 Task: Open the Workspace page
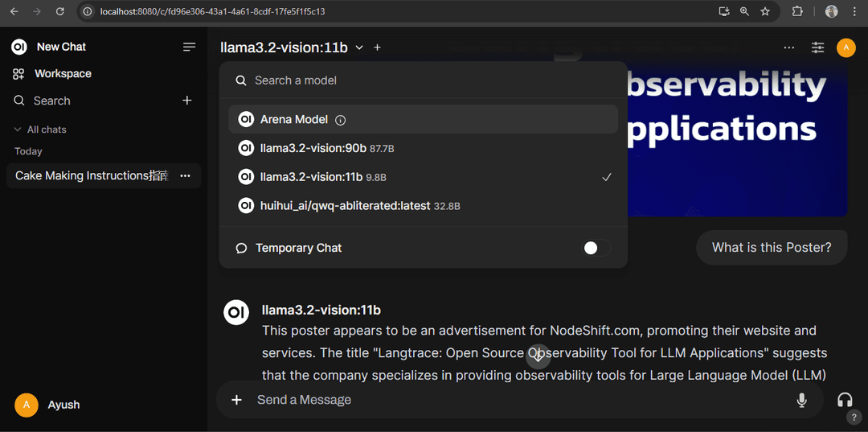pos(63,74)
